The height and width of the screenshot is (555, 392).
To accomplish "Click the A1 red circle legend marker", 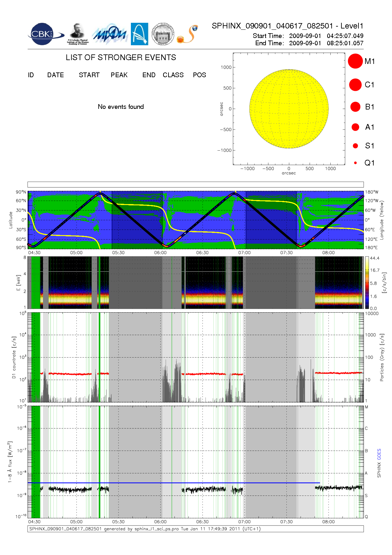I will (x=355, y=127).
